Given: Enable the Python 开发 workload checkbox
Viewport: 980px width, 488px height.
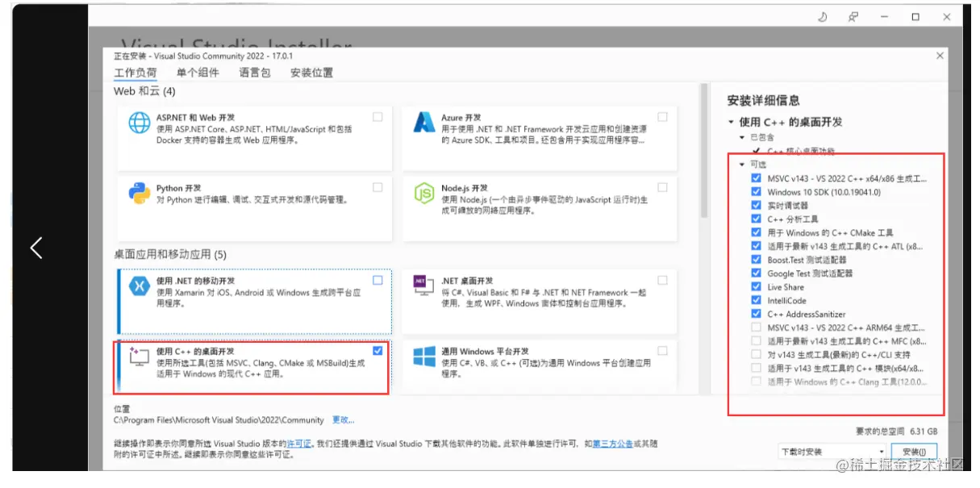Looking at the screenshot, I should point(377,187).
